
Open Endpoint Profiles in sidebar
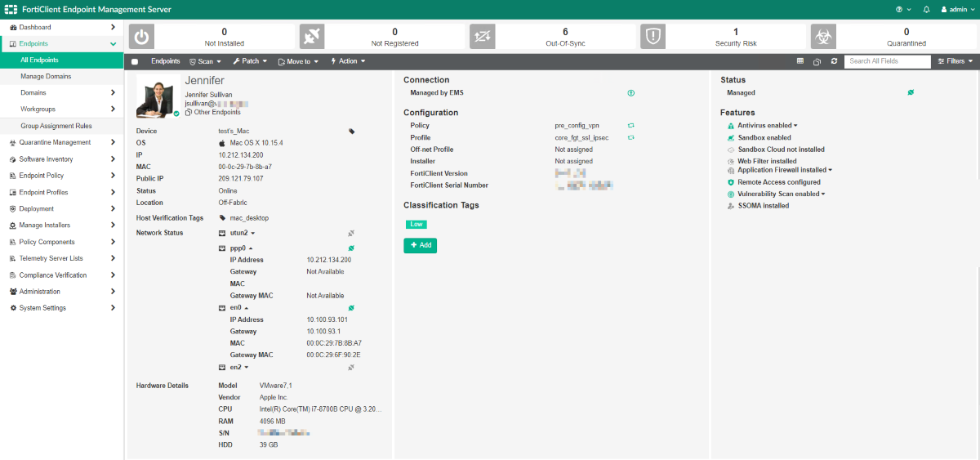61,192
